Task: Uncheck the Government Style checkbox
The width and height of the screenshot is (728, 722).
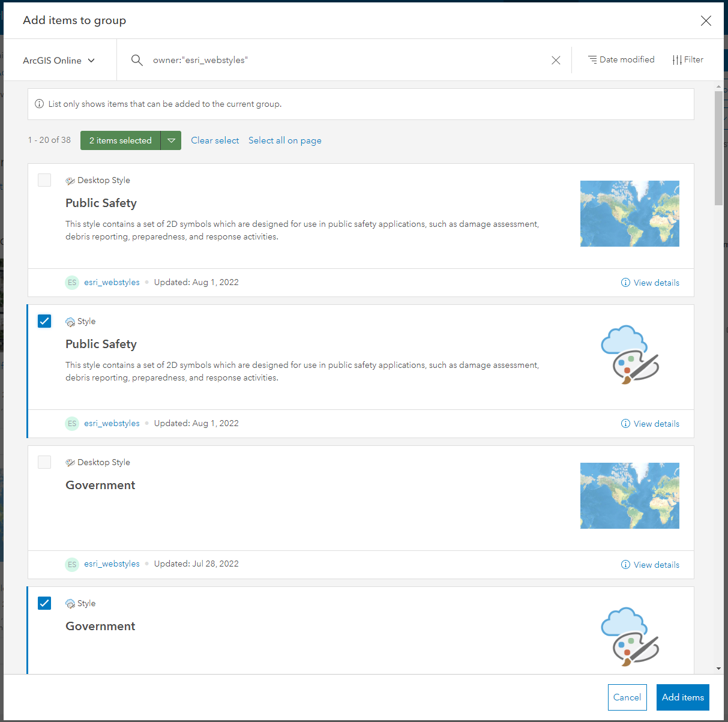Action: (44, 603)
